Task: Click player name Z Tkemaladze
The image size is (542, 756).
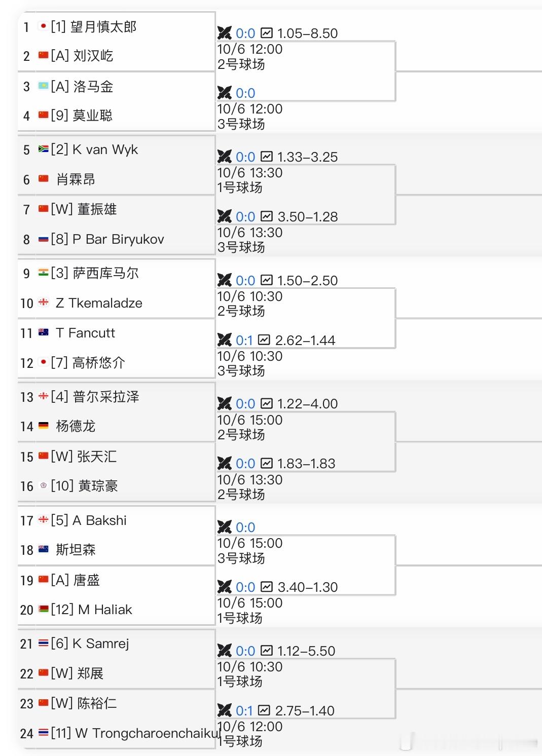Action: coord(99,303)
